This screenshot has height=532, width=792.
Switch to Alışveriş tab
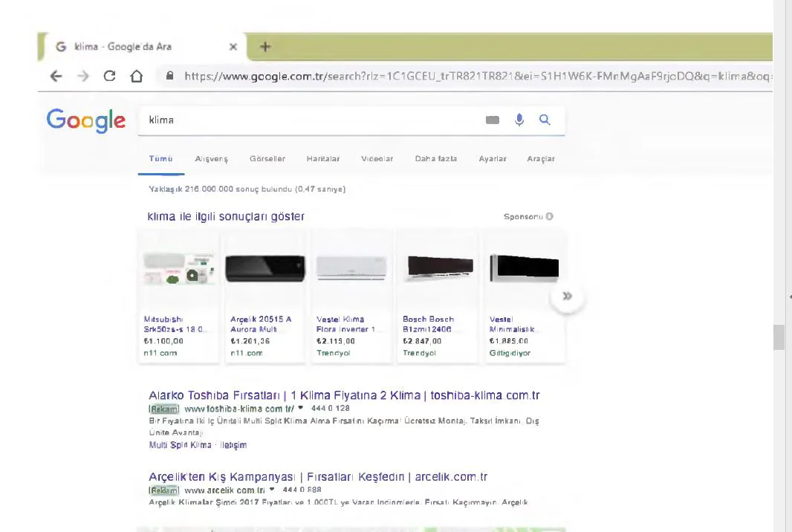(211, 159)
